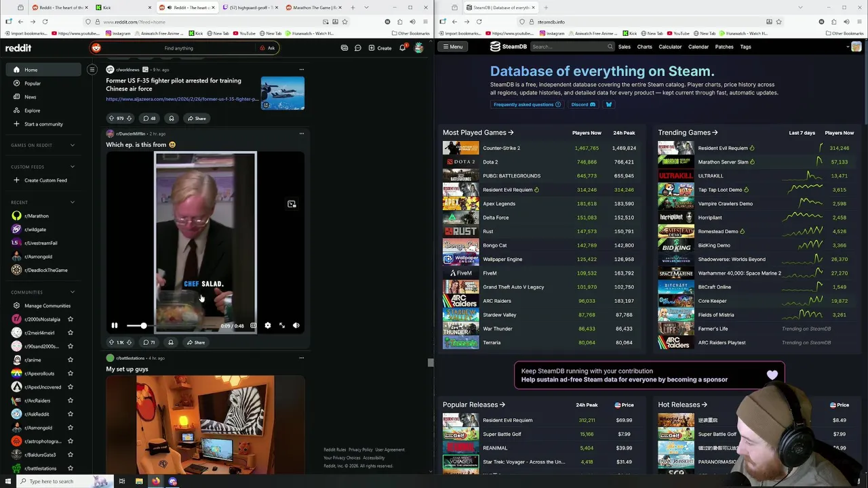Open Sales in SteamDB navigation
The width and height of the screenshot is (868, 488).
625,47
